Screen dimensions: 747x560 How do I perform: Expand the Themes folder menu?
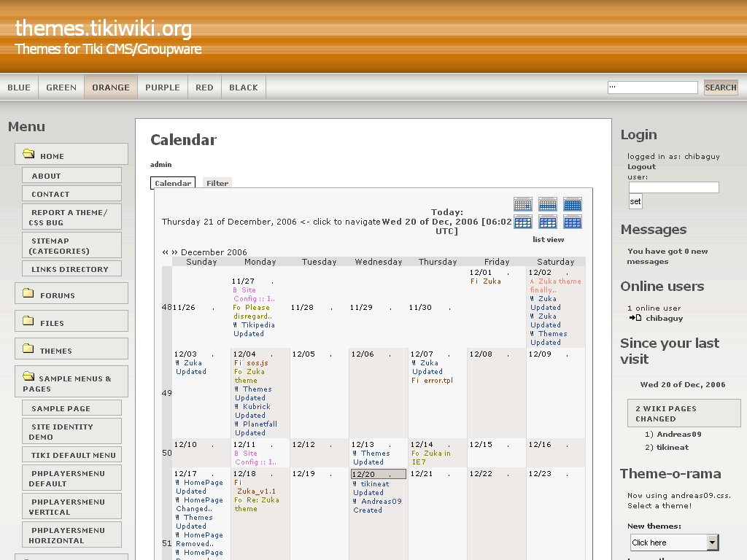tap(29, 349)
